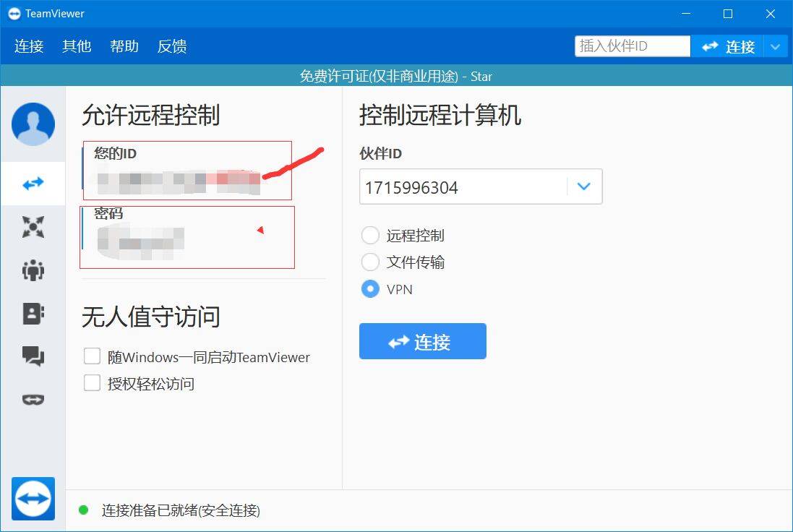Select 文件传输 radio button
Image resolution: width=793 pixels, height=532 pixels.
[370, 262]
